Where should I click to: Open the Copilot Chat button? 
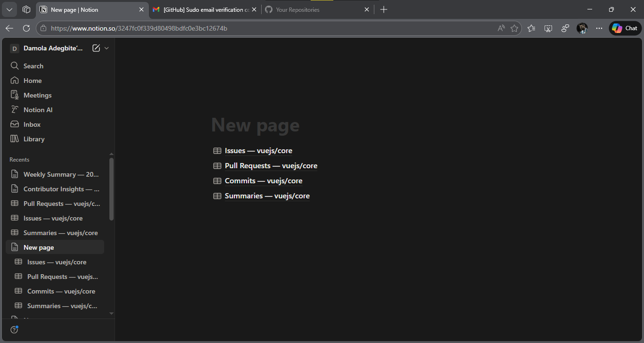[x=625, y=28]
